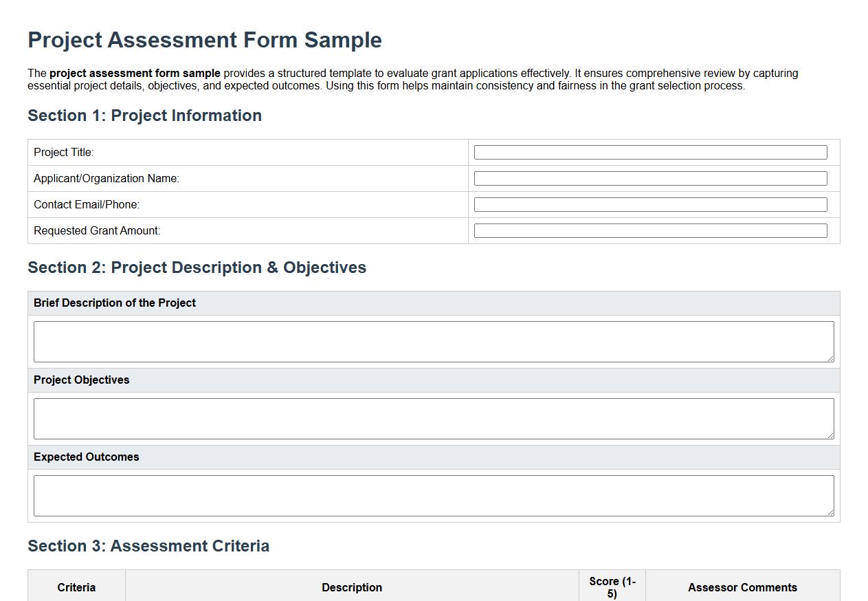Click the Description table header cell

[352, 587]
